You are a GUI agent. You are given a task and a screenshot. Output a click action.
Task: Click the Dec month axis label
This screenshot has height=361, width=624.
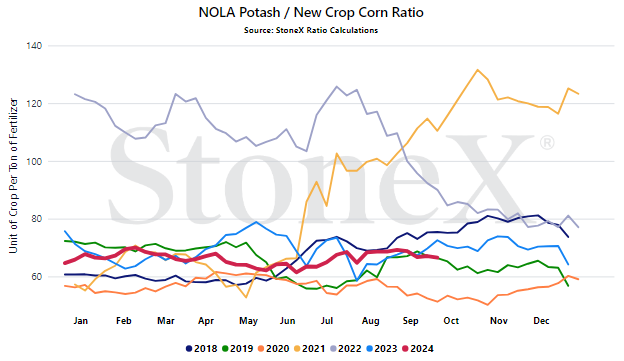click(x=541, y=321)
